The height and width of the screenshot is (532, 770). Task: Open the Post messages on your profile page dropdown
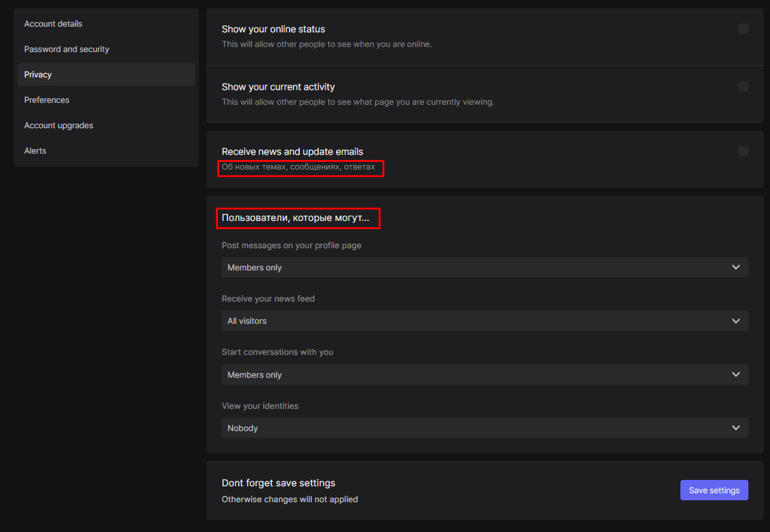[x=484, y=267]
